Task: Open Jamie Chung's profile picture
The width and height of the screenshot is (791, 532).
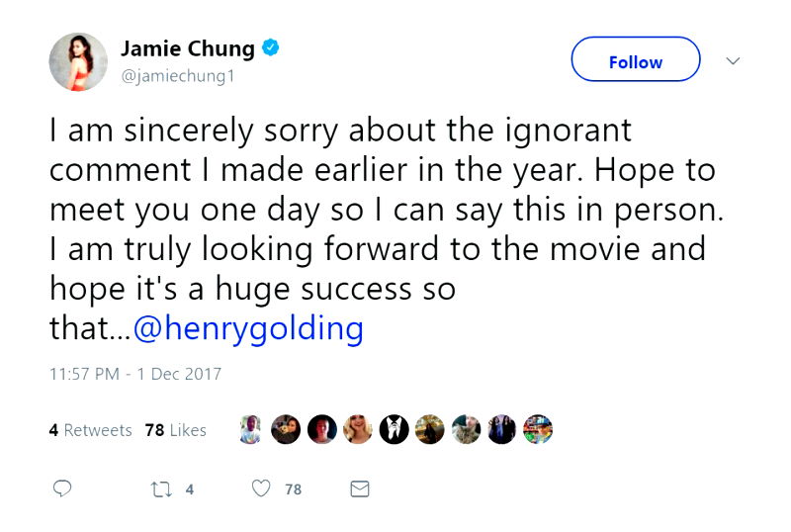Action: [78, 61]
